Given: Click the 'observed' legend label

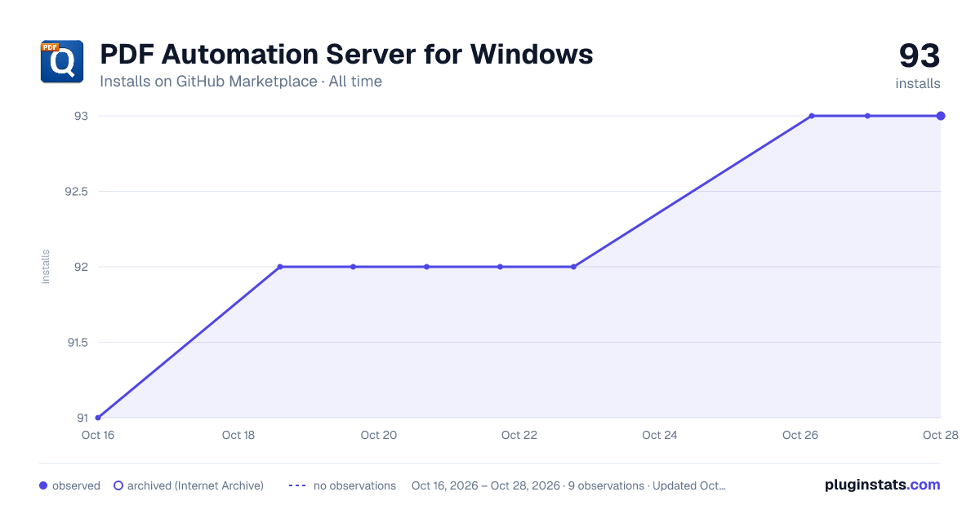Looking at the screenshot, I should coord(76,485).
